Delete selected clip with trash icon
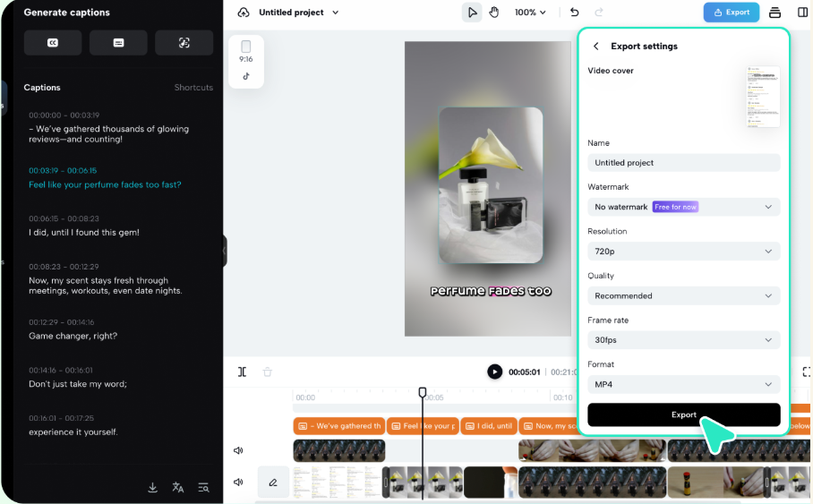 (x=268, y=372)
